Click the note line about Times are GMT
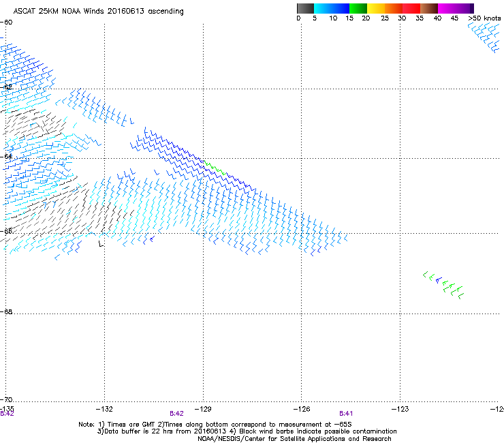The image size is (504, 443). click(215, 425)
